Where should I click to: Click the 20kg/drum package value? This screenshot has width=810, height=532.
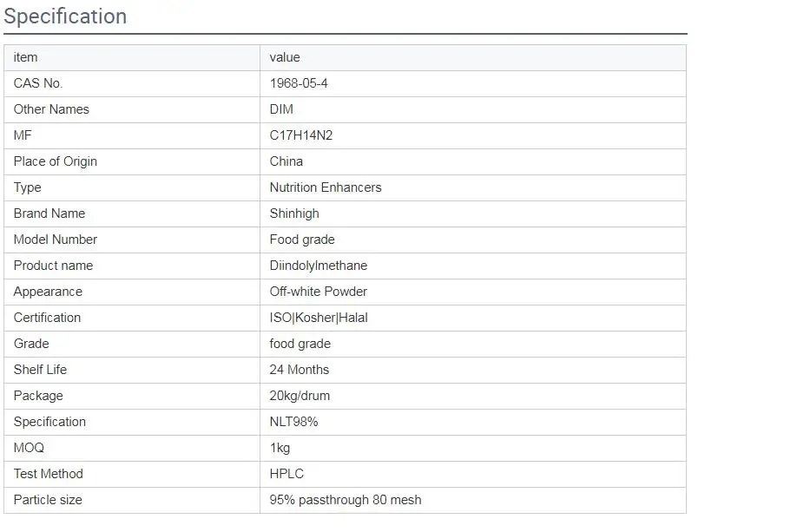(x=300, y=396)
